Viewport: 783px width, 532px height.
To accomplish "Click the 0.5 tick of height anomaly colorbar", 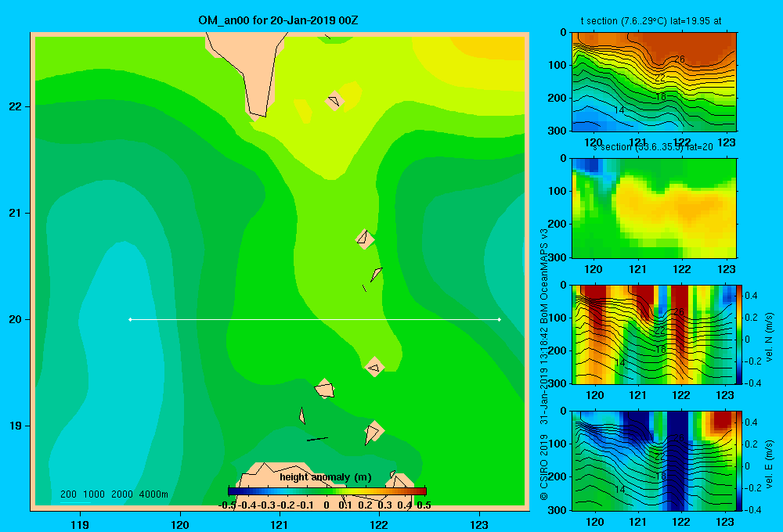I will click(424, 505).
